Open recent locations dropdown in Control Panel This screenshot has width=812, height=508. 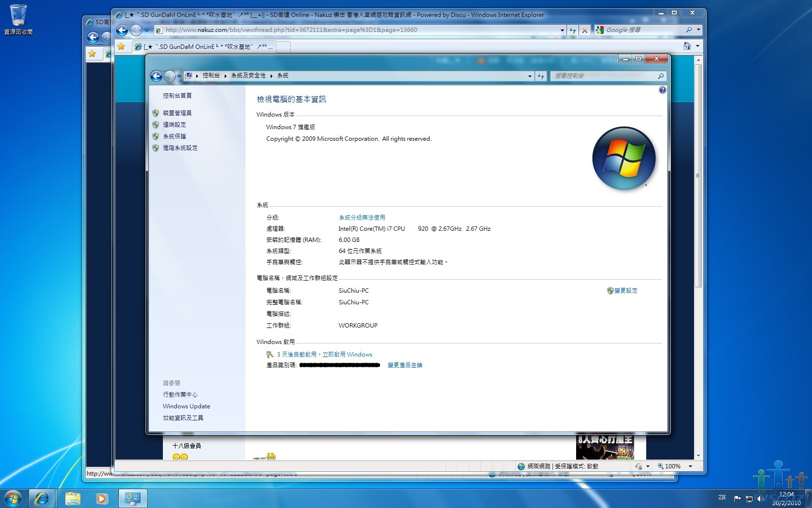tap(179, 76)
